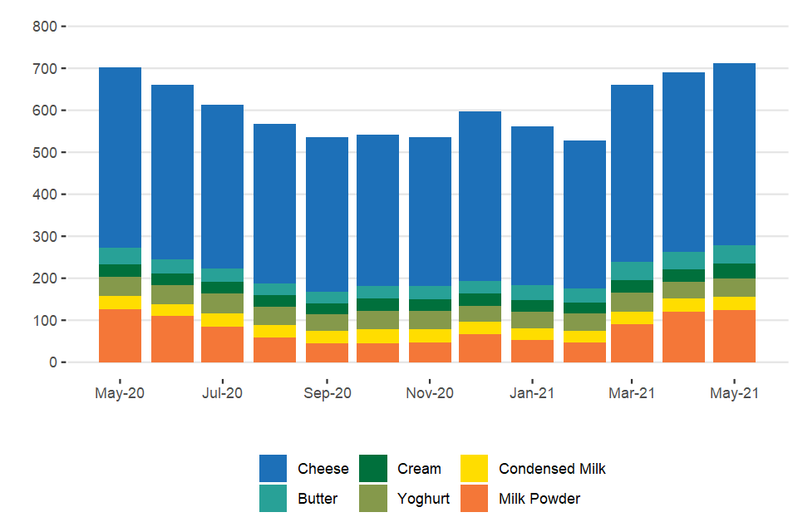The image size is (798, 532).
Task: Click the yellow Condensed Milk legend swatch
Action: 474,469
